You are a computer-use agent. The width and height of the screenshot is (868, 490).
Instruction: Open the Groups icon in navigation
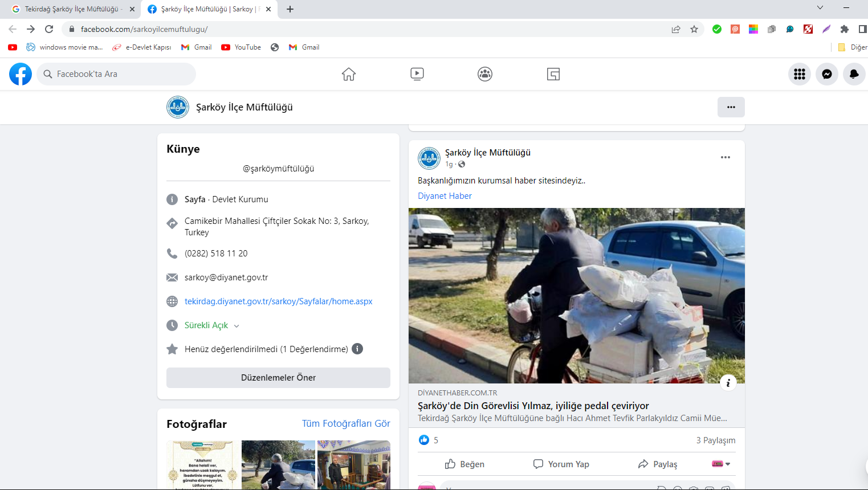(x=485, y=74)
